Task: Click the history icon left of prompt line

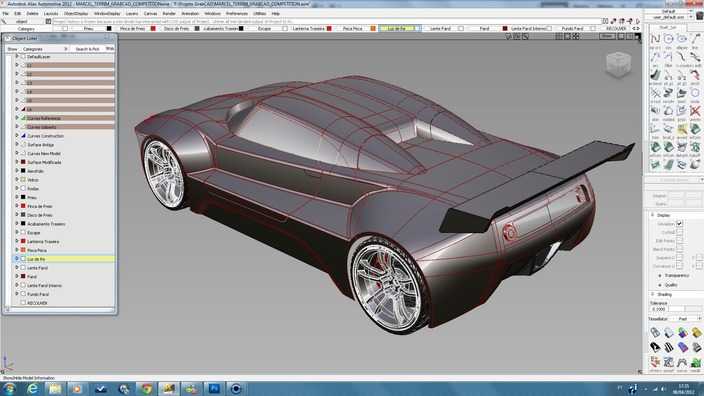Action: tap(48, 21)
